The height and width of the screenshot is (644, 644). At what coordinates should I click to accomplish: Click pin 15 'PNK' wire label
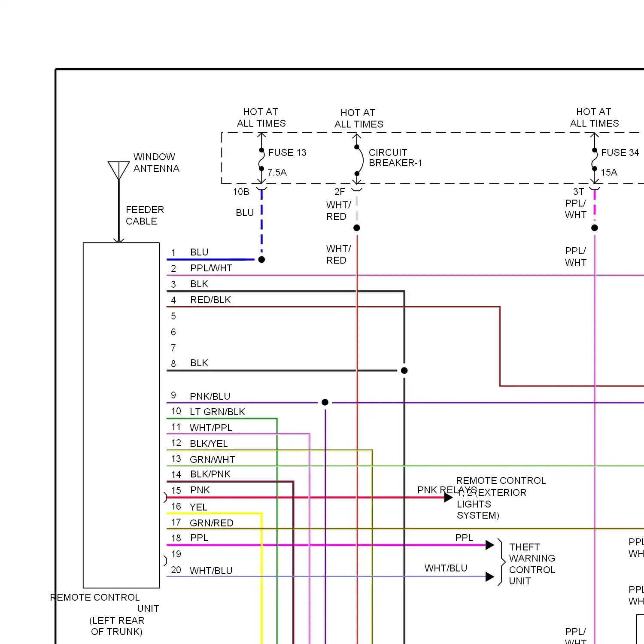200,490
